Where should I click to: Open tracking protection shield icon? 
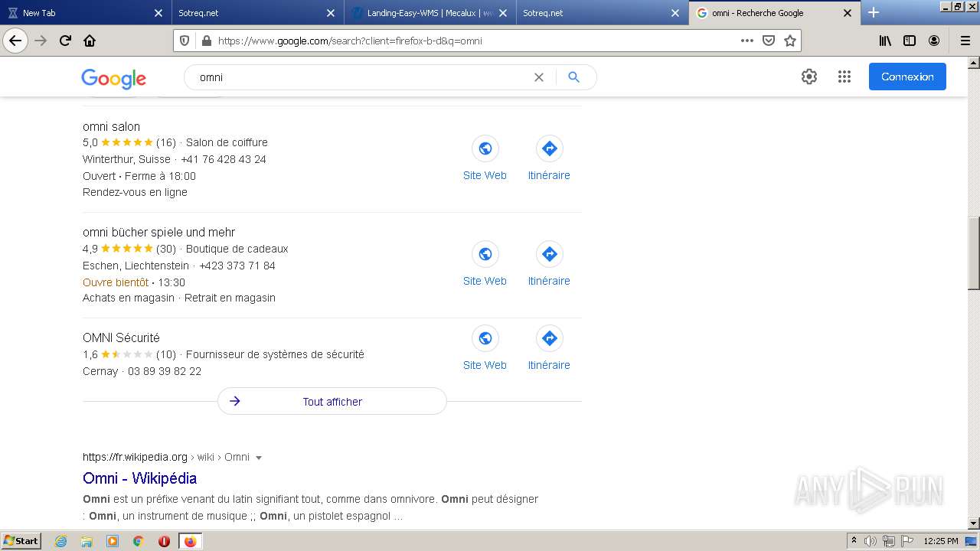click(x=184, y=41)
